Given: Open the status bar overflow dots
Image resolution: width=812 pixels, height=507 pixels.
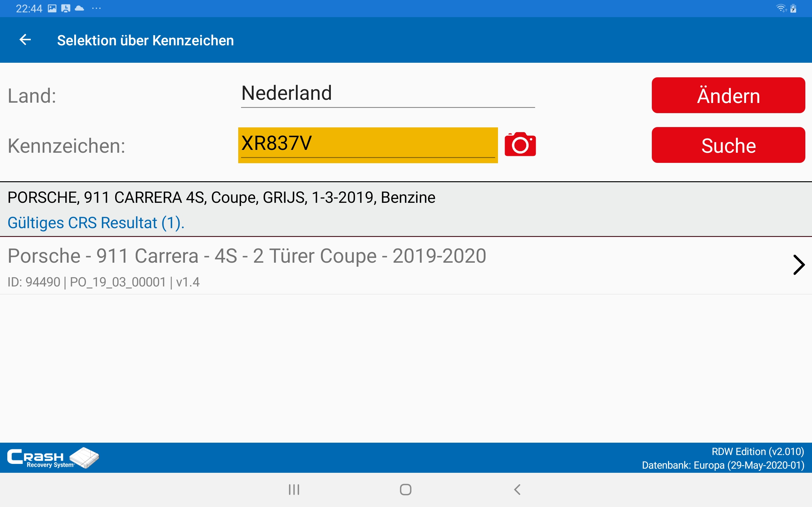Looking at the screenshot, I should 96,8.
